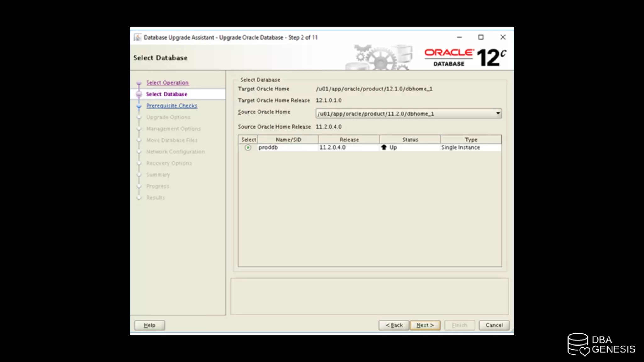Click the Database Upgrade Assistant title bar icon
This screenshot has width=644, height=362.
[x=137, y=37]
